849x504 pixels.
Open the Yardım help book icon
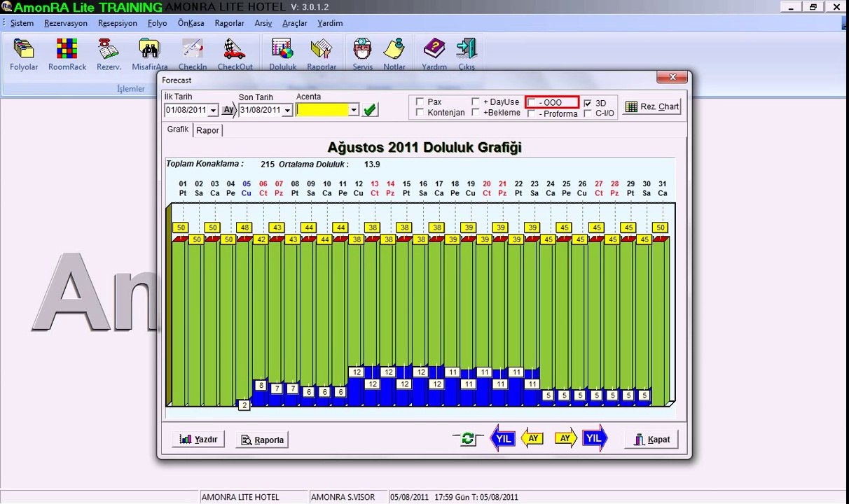click(x=434, y=54)
